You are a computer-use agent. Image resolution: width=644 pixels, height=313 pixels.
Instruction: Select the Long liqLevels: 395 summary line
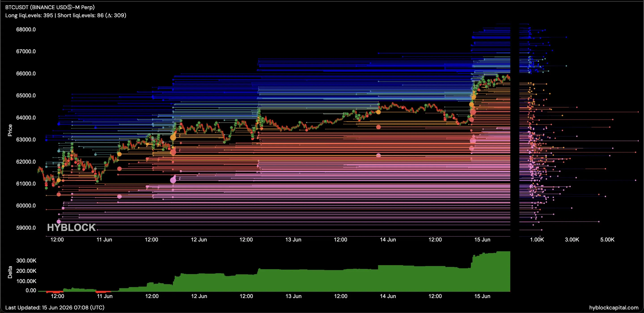(66, 15)
